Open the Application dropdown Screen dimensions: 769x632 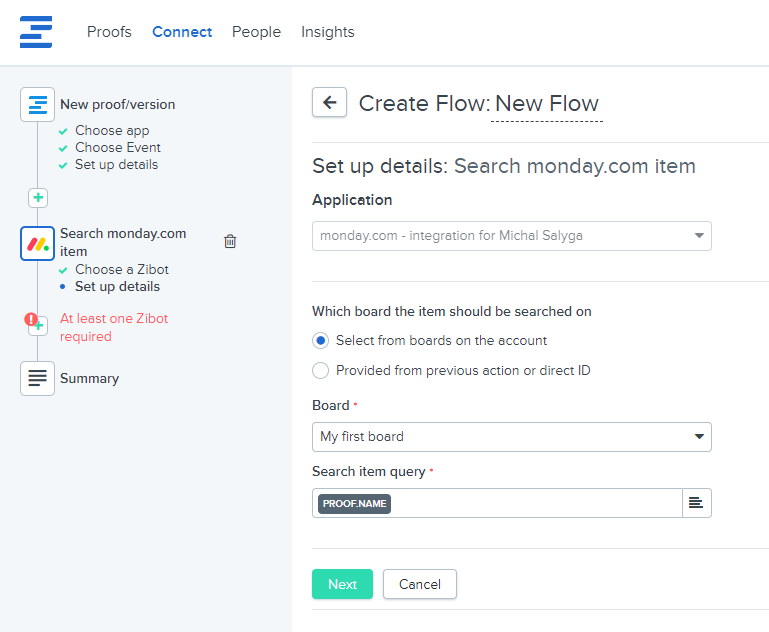[511, 236]
